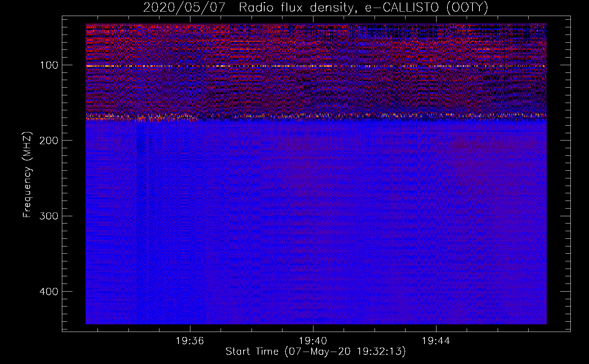The width and height of the screenshot is (589, 364).
Task: Click the 400 frequency tick label
Action: pyautogui.click(x=49, y=292)
